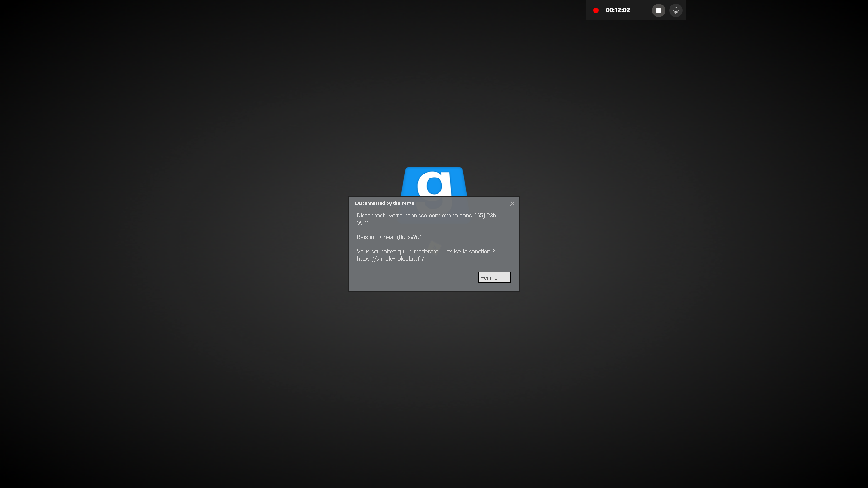This screenshot has width=868, height=488.
Task: Click the 'Disconnected by the server' title
Action: (386, 203)
